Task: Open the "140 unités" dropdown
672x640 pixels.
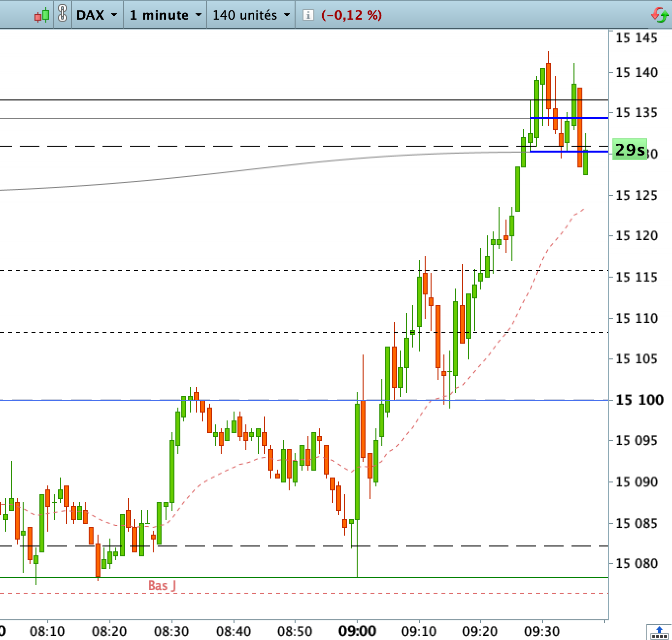Action: click(x=252, y=15)
